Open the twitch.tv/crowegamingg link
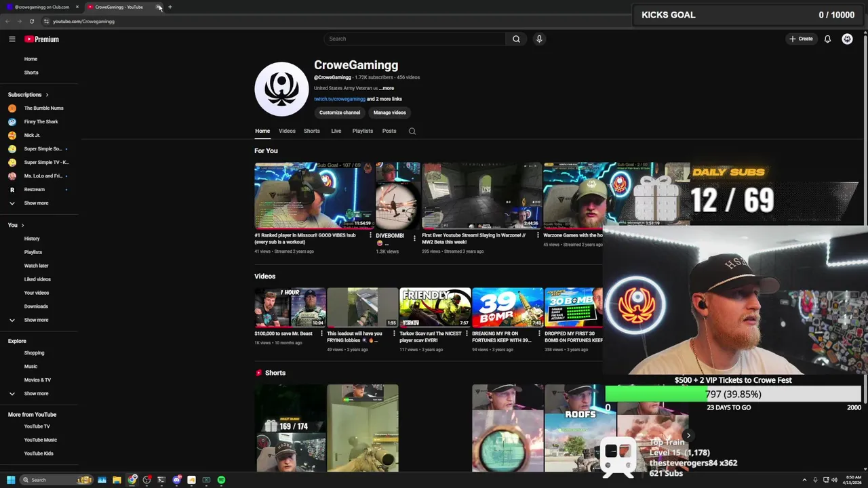Image resolution: width=868 pixels, height=488 pixels. [340, 99]
